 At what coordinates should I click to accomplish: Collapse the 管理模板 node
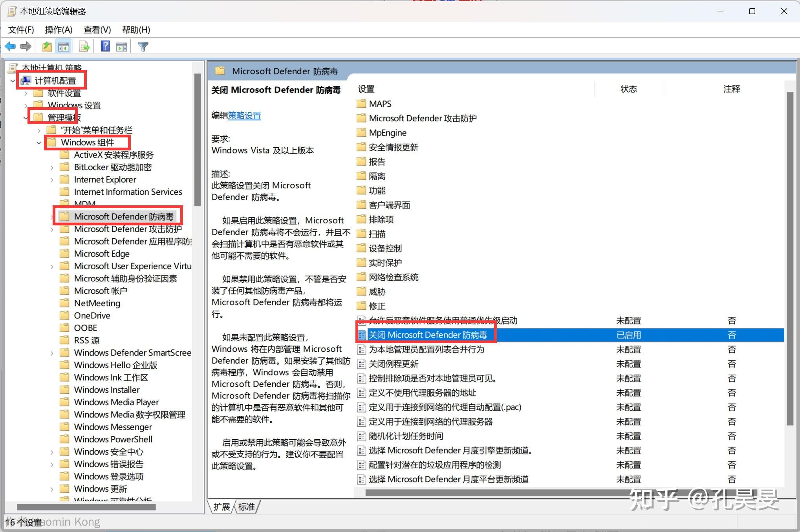tap(26, 118)
